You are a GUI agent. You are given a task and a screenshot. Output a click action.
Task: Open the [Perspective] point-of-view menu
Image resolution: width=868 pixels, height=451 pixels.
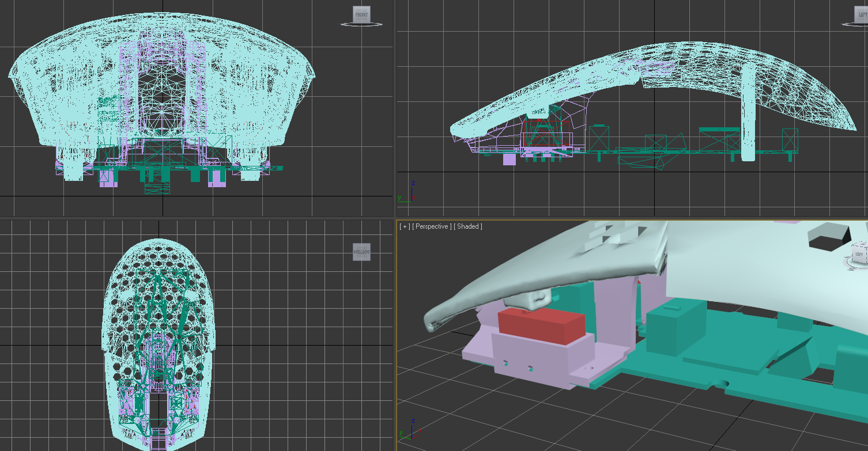pyautogui.click(x=432, y=226)
